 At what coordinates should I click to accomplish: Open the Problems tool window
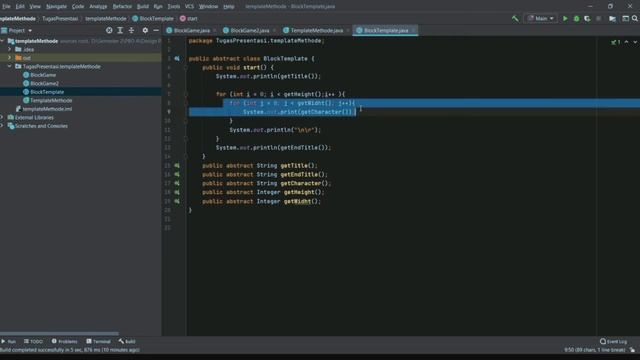[64, 341]
